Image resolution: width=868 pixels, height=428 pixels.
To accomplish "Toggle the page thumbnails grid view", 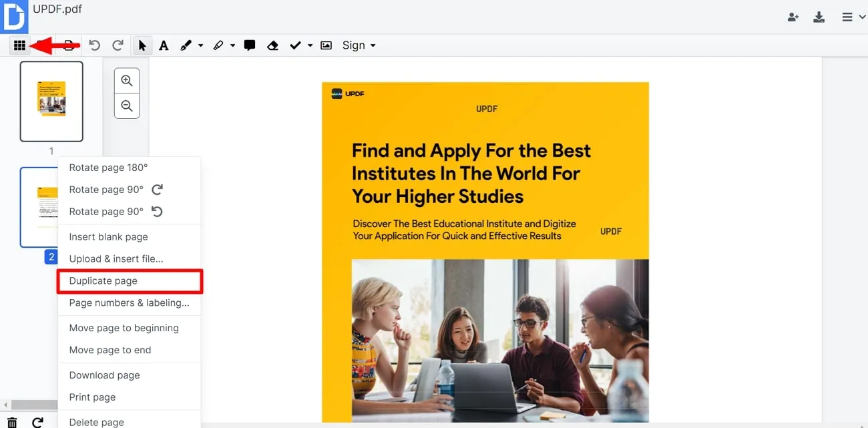I will [x=19, y=45].
